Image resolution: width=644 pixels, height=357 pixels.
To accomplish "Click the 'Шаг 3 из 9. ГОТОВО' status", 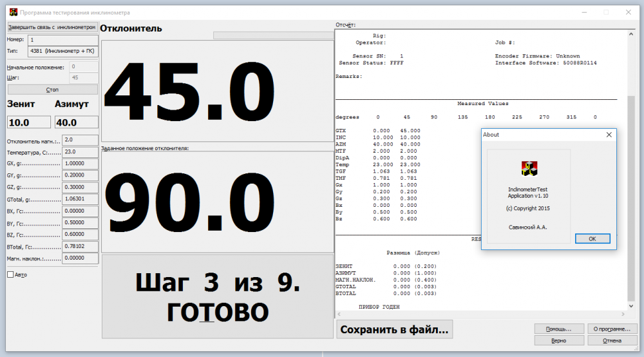I will 218,297.
